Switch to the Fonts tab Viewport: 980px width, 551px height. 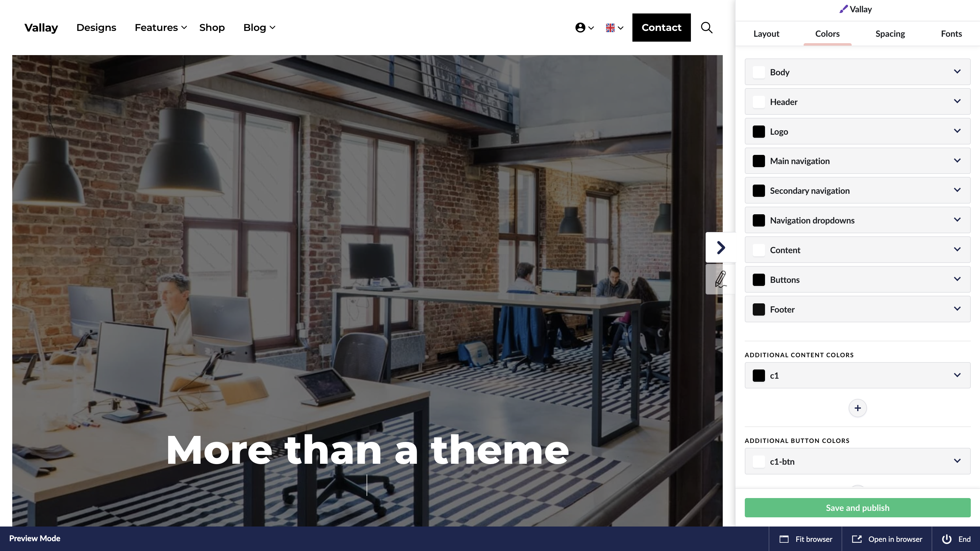(x=951, y=33)
